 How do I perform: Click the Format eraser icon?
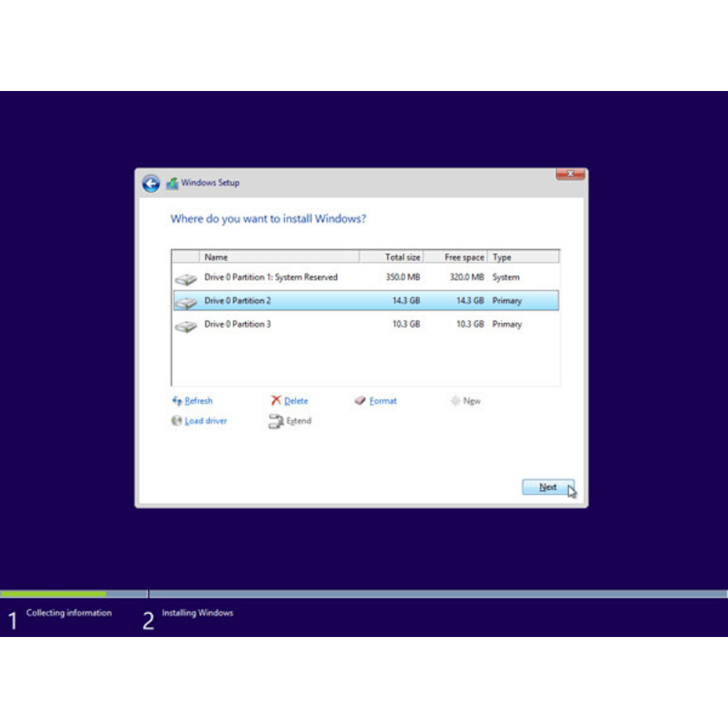point(360,401)
